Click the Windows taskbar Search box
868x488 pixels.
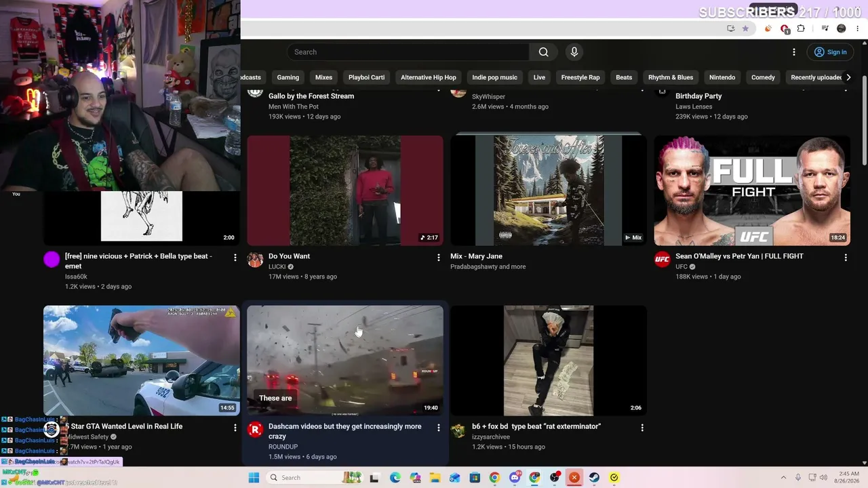[315, 478]
